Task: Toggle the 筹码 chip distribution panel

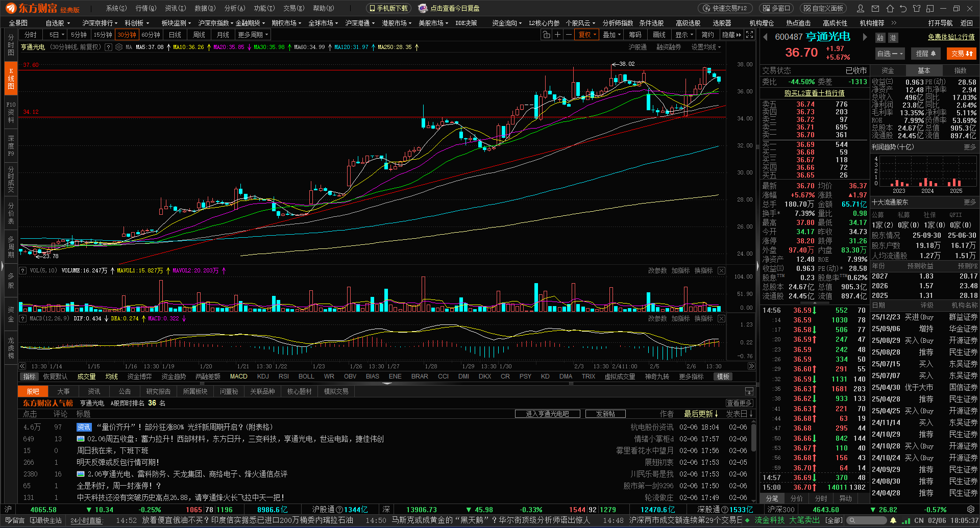Action: click(x=635, y=35)
